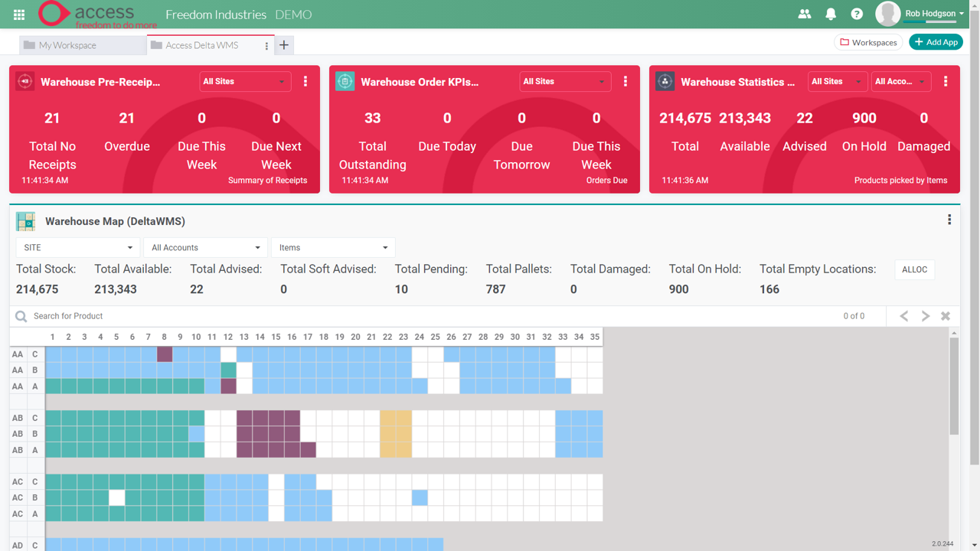Screen dimensions: 980x551
Task: Open the All Sites dropdown on Order KPIs
Action: click(565, 81)
